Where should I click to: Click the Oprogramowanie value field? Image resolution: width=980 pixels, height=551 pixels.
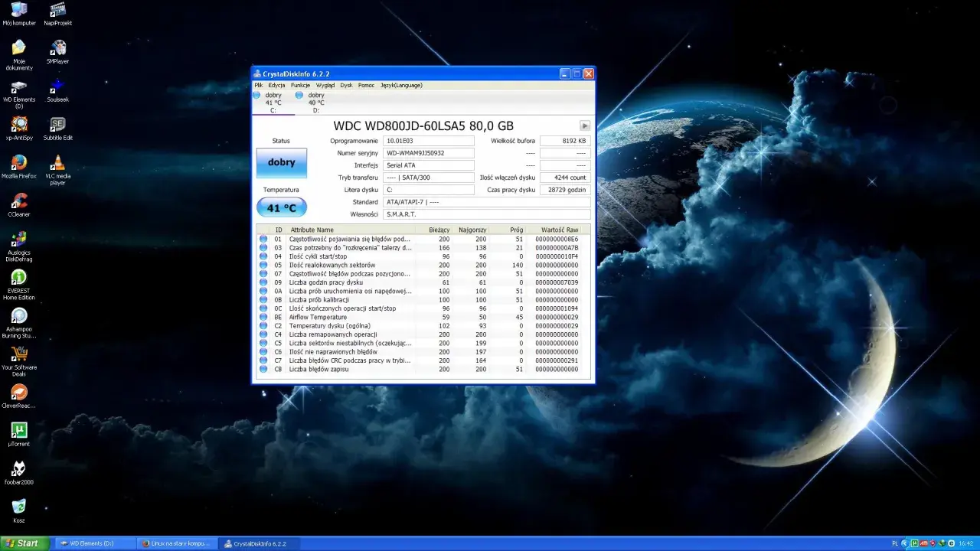[429, 141]
